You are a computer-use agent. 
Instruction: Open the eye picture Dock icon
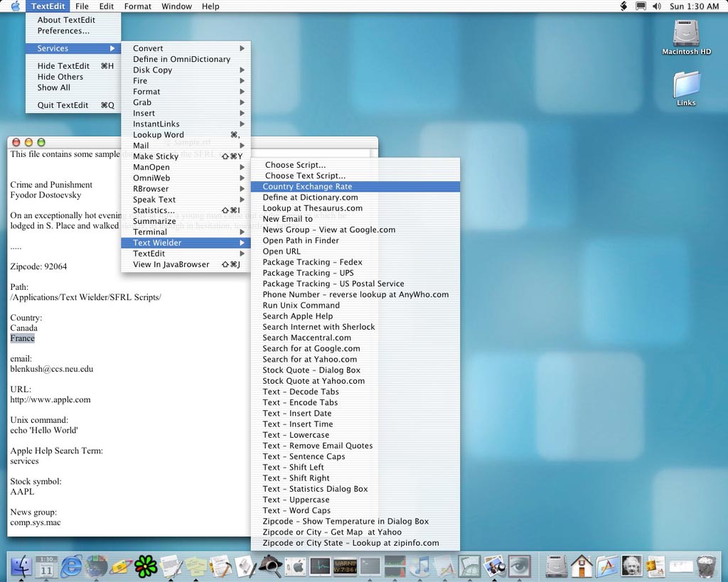520,566
